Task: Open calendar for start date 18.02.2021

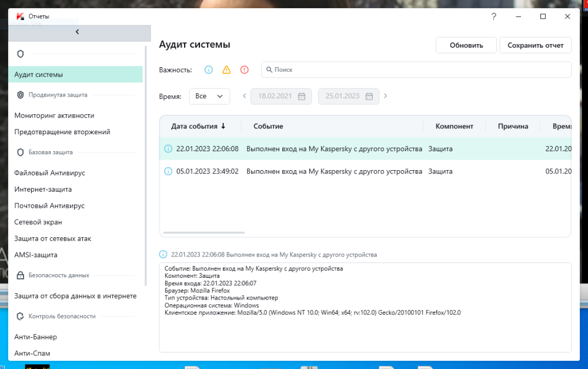Action: point(302,97)
